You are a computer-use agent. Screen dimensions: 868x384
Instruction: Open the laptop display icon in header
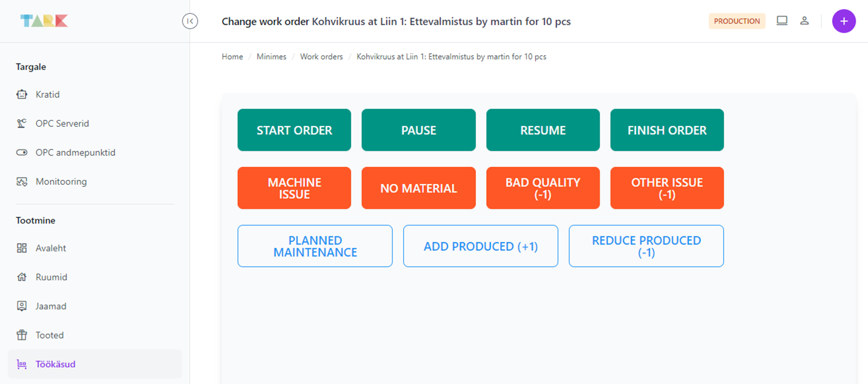click(782, 21)
